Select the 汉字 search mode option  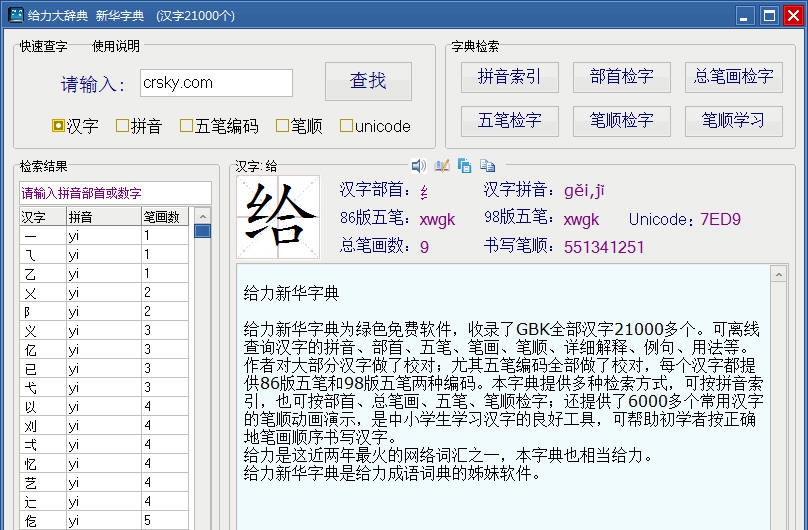click(x=59, y=126)
